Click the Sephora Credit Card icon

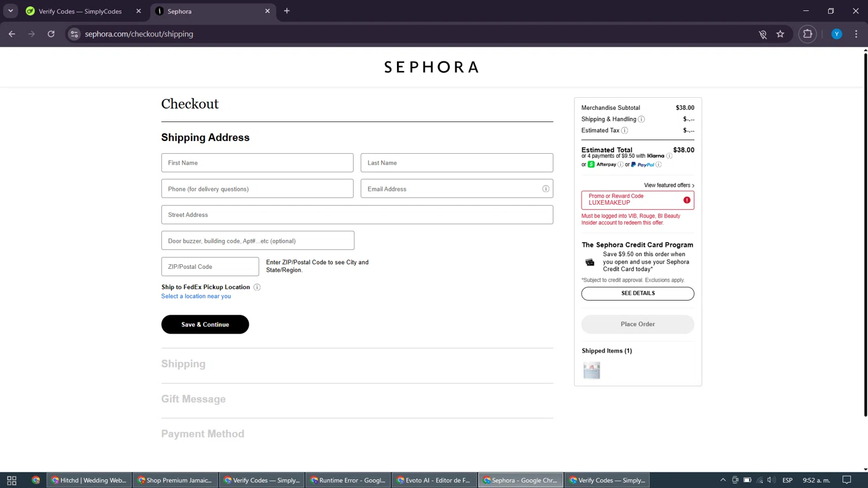590,263
